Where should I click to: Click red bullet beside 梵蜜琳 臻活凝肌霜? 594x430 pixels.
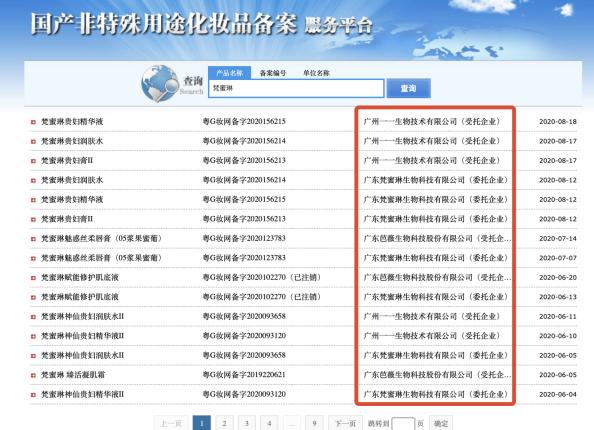tap(33, 375)
